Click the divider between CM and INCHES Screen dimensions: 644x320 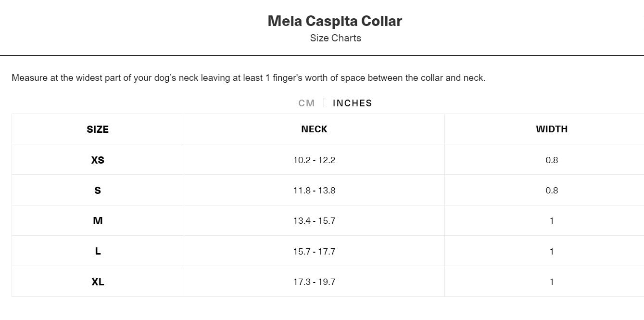coord(324,102)
